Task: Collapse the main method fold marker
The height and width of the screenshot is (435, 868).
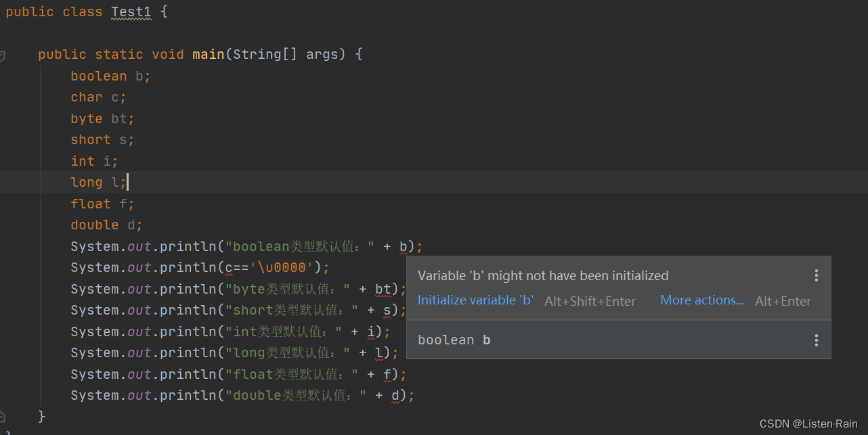Action: tap(2, 55)
